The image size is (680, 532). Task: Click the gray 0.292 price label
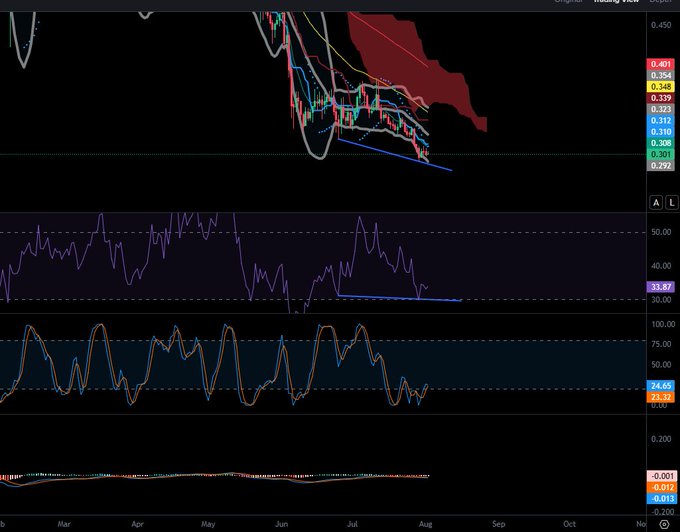(x=660, y=166)
